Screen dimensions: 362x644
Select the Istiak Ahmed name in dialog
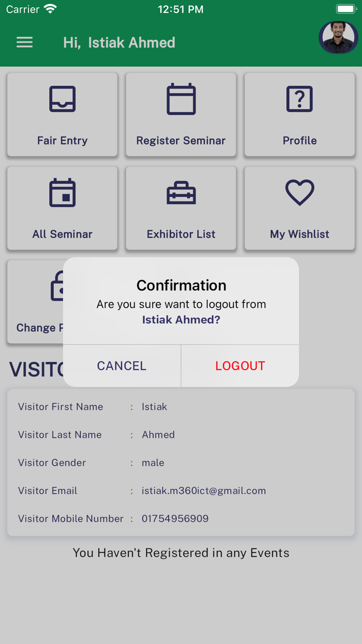180,319
